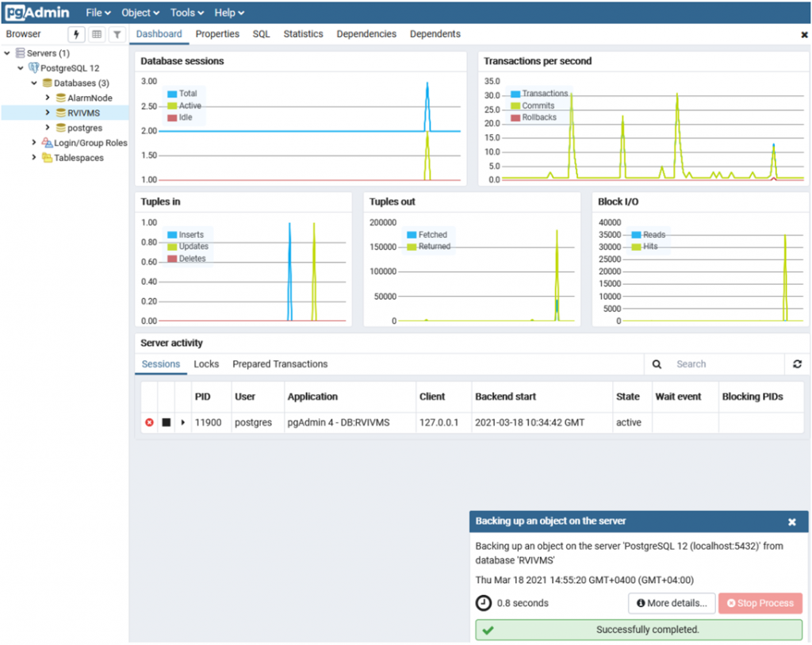This screenshot has width=812, height=645.
Task: Click the Filtered Rows funnel icon
Action: [117, 34]
